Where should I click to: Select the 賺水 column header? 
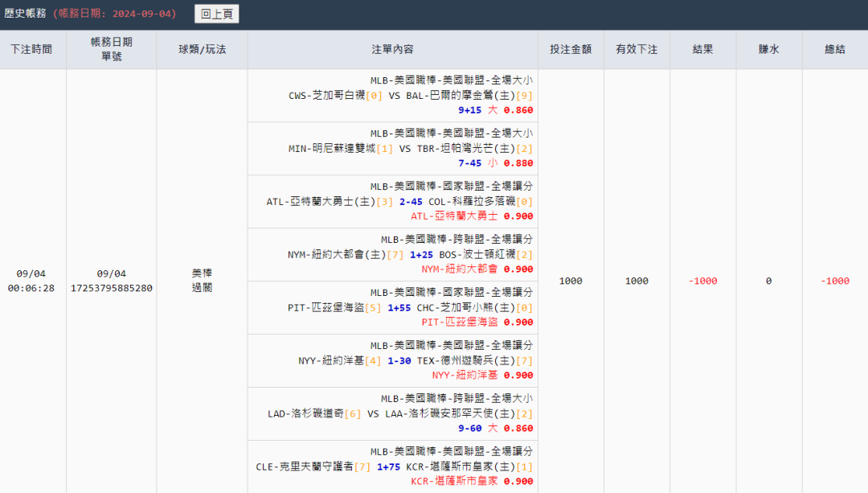coord(769,49)
